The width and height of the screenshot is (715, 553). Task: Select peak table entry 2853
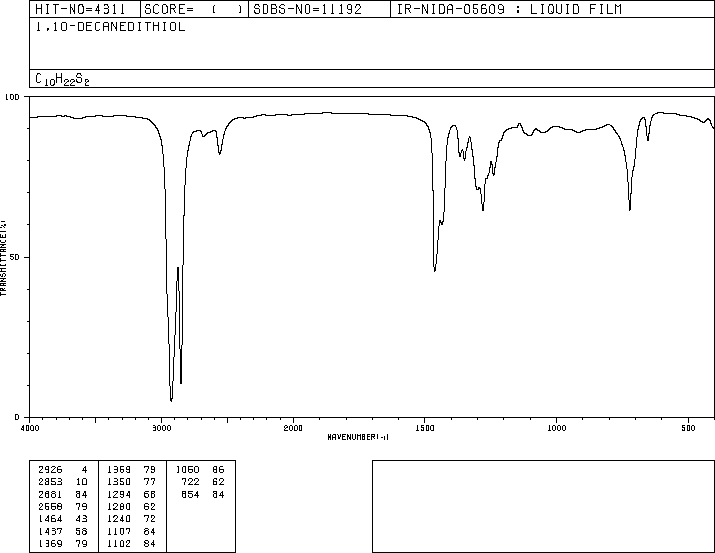(x=50, y=482)
